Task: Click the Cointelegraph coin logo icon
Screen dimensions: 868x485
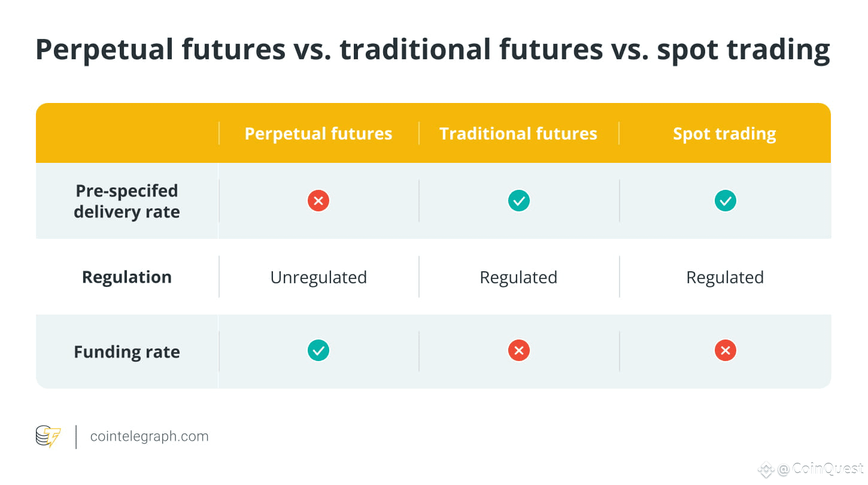Action: (x=48, y=436)
